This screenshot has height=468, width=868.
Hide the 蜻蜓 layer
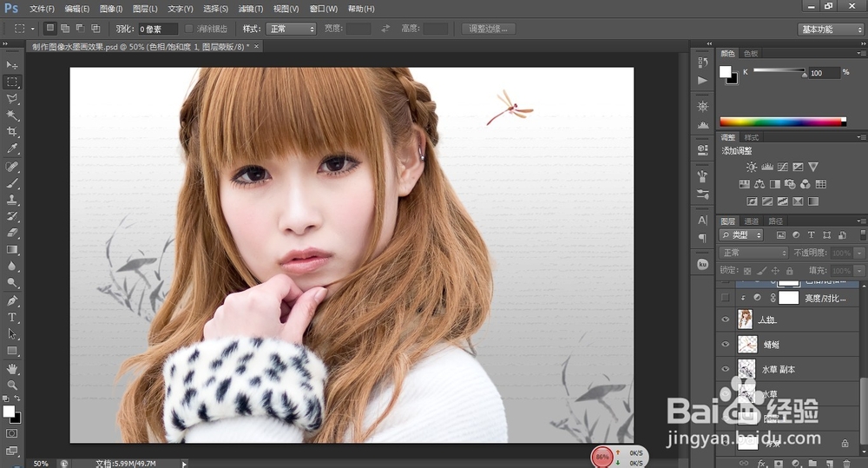[x=725, y=345]
